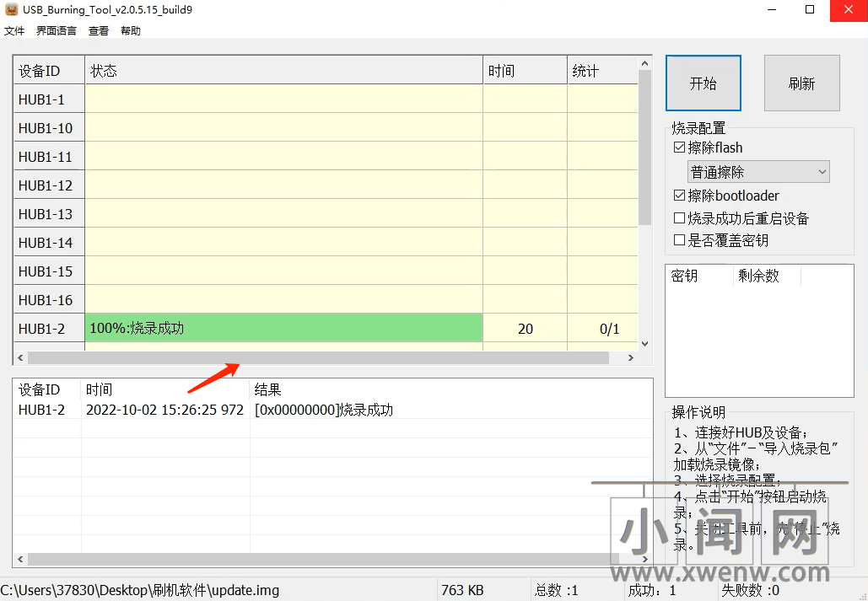Click device list scroll right arrow
Image resolution: width=868 pixels, height=601 pixels.
[x=630, y=358]
